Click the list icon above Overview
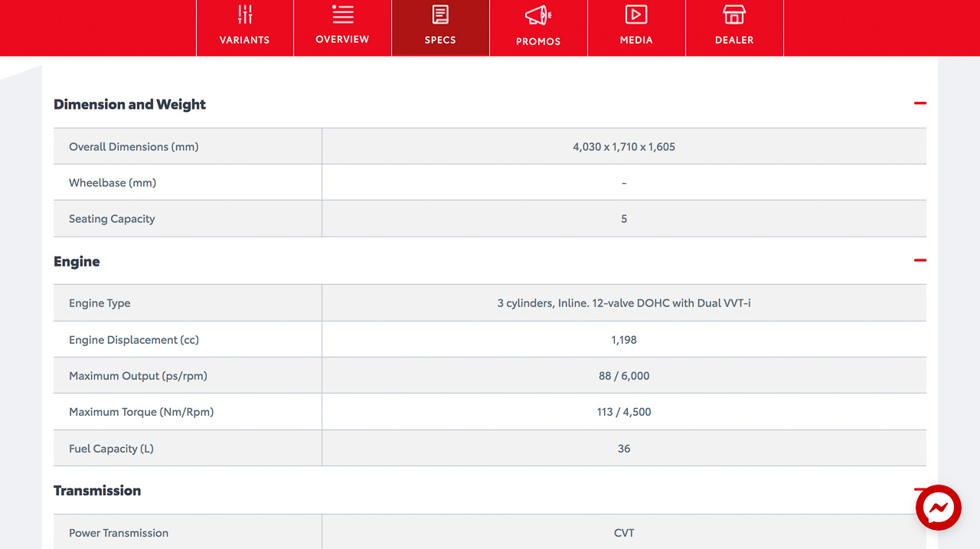This screenshot has width=980, height=549. coord(343,14)
